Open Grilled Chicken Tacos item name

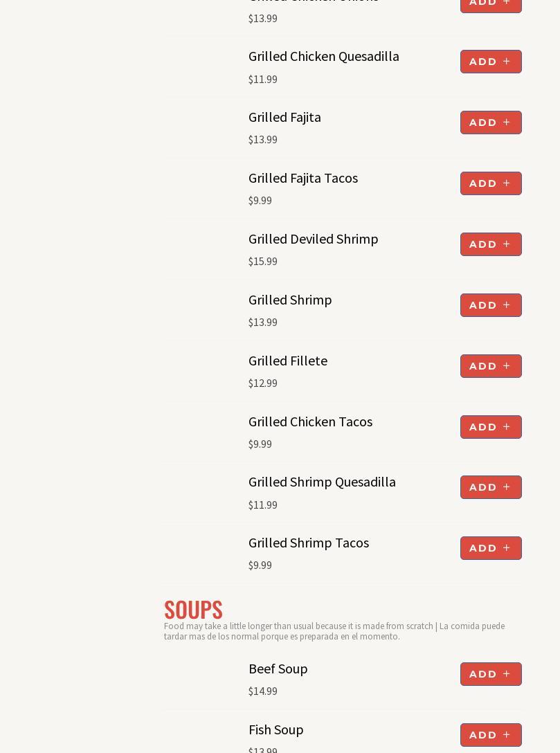click(310, 421)
